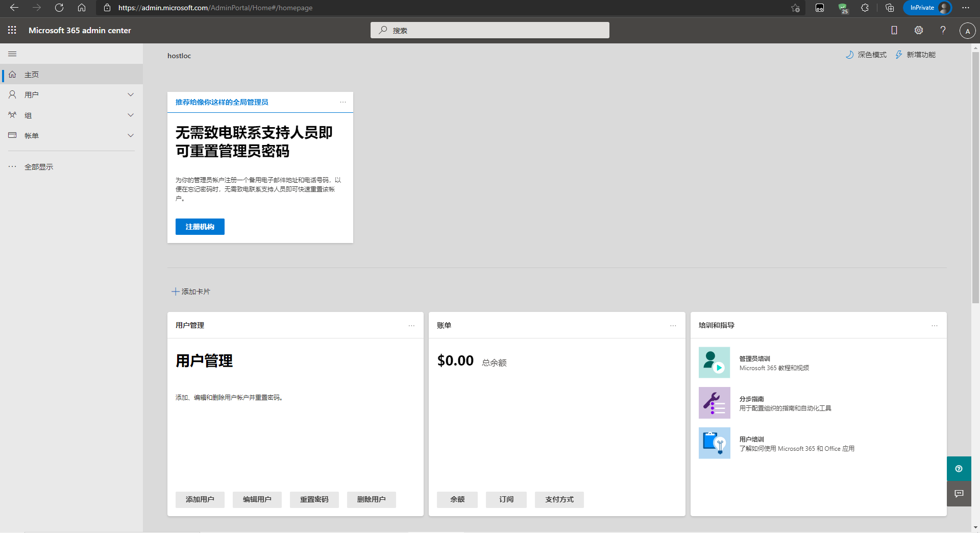Open browser extensions puzzle icon
The image size is (980, 533).
pos(865,8)
